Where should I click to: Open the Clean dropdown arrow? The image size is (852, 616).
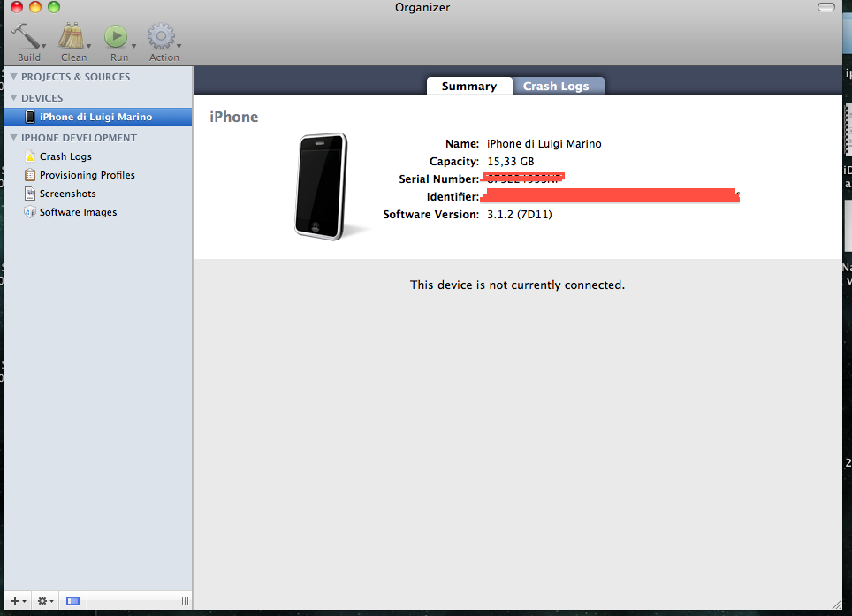[88, 46]
